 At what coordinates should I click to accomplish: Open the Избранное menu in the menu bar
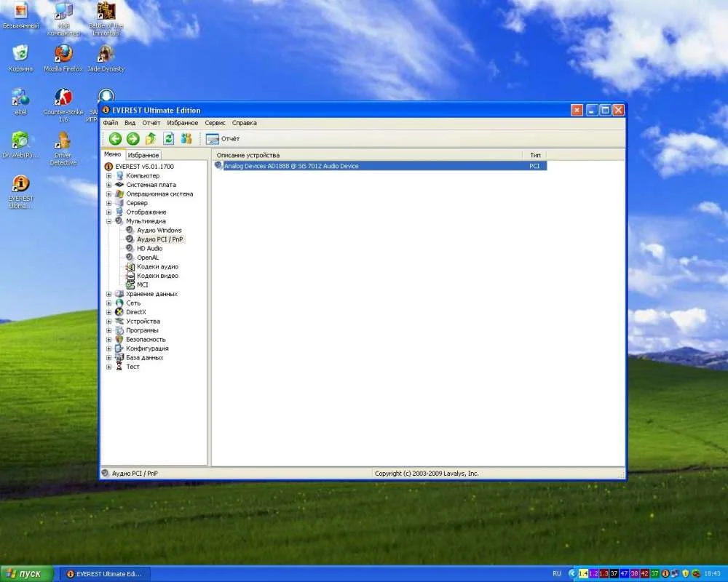pos(183,123)
